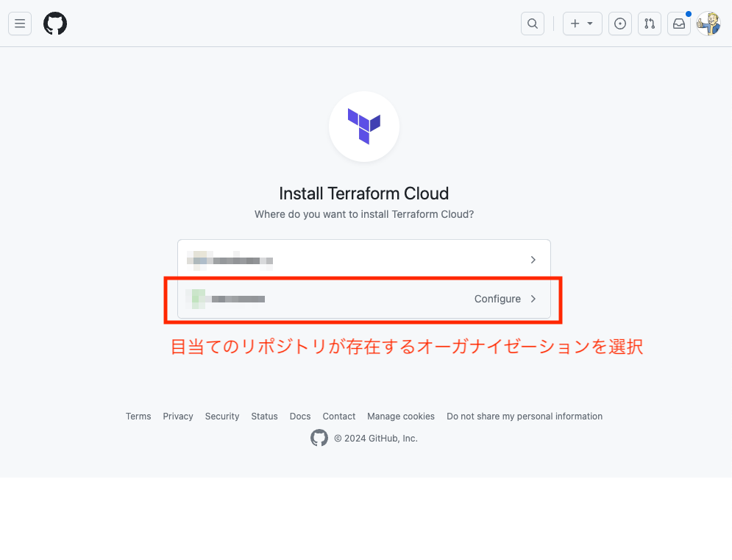Open the Terms footer link
This screenshot has width=732, height=560.
pyautogui.click(x=138, y=417)
